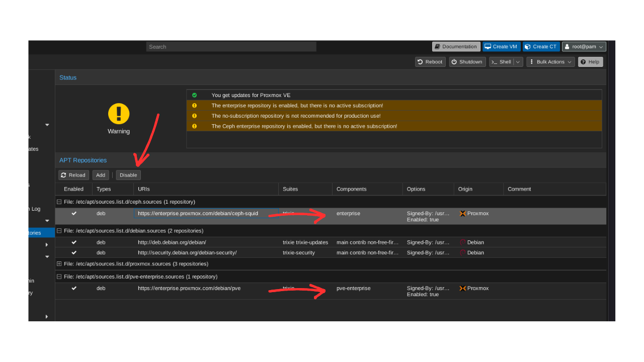Click the Create CT cube icon button
644x362 pixels.
tap(541, 47)
